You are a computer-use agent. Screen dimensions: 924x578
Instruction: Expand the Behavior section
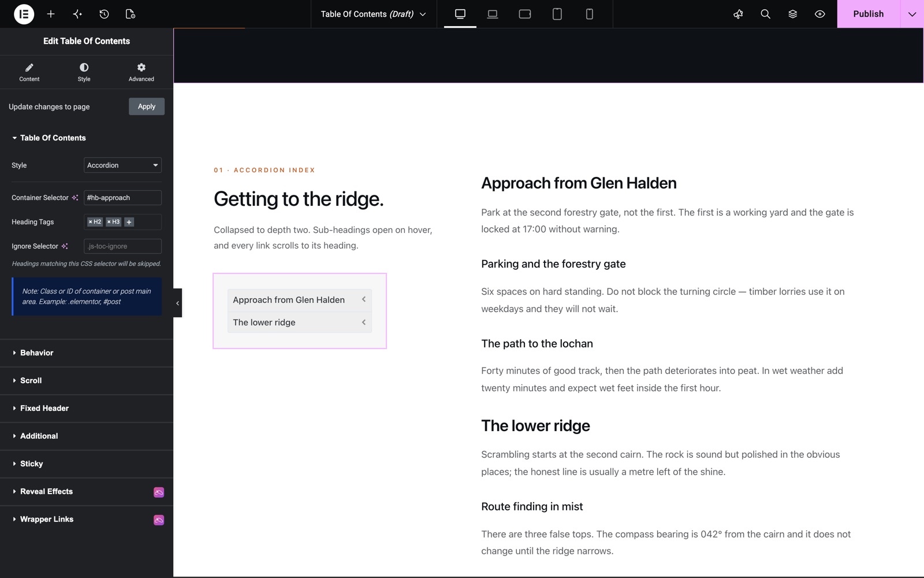(87, 353)
